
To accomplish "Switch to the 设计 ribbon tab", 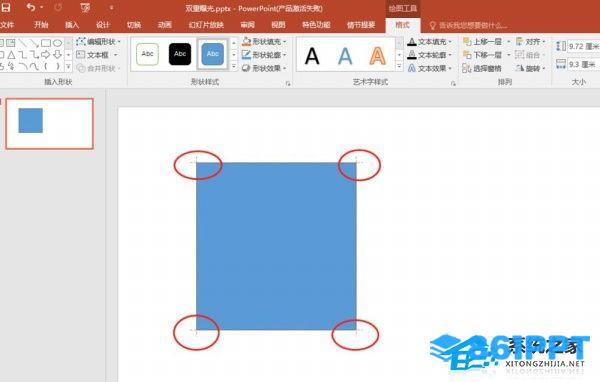I will click(103, 25).
